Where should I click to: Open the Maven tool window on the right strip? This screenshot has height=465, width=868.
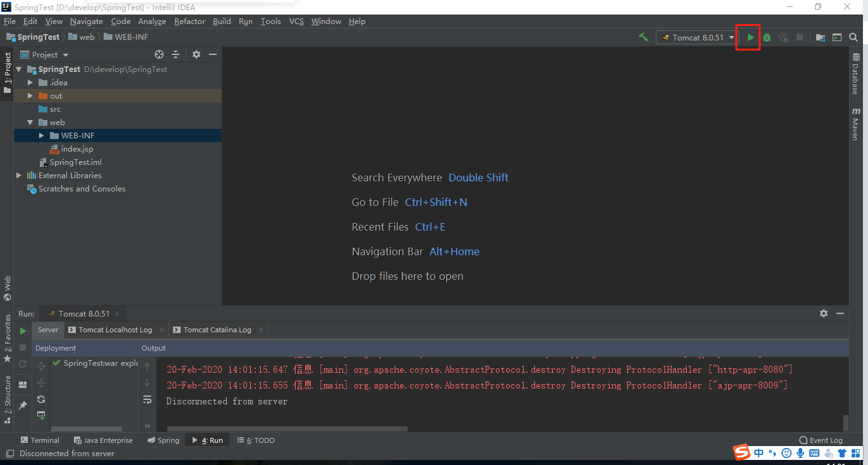[855, 124]
